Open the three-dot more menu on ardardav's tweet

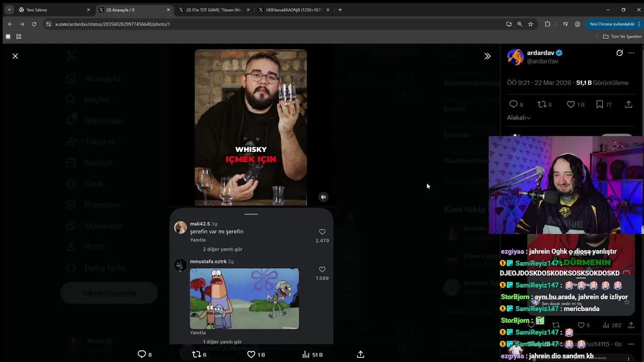631,53
